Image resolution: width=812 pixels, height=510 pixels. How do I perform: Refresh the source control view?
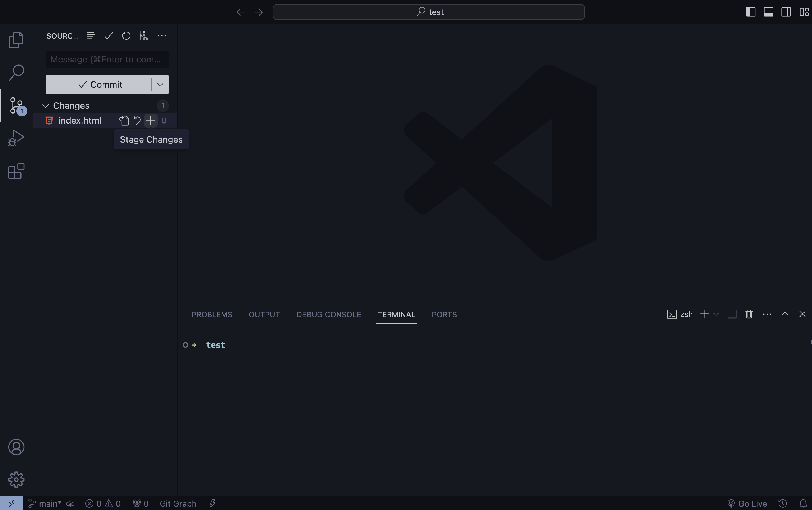pos(126,36)
